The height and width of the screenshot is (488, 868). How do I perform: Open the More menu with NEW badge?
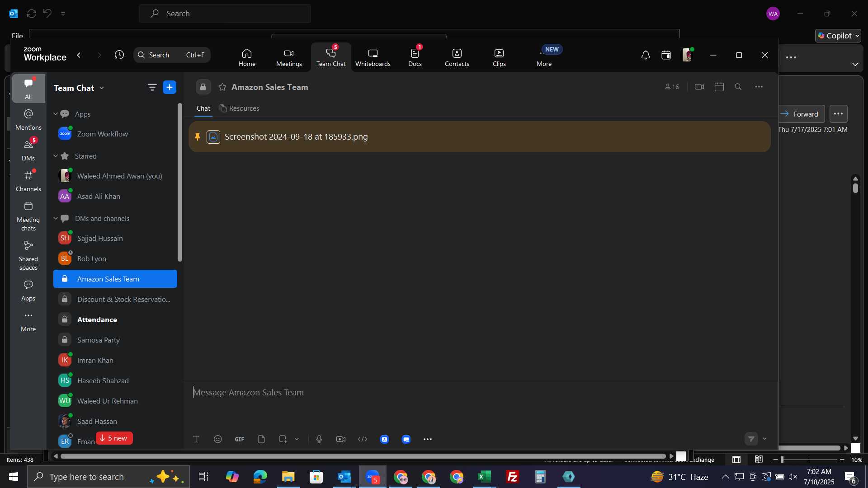pyautogui.click(x=544, y=58)
